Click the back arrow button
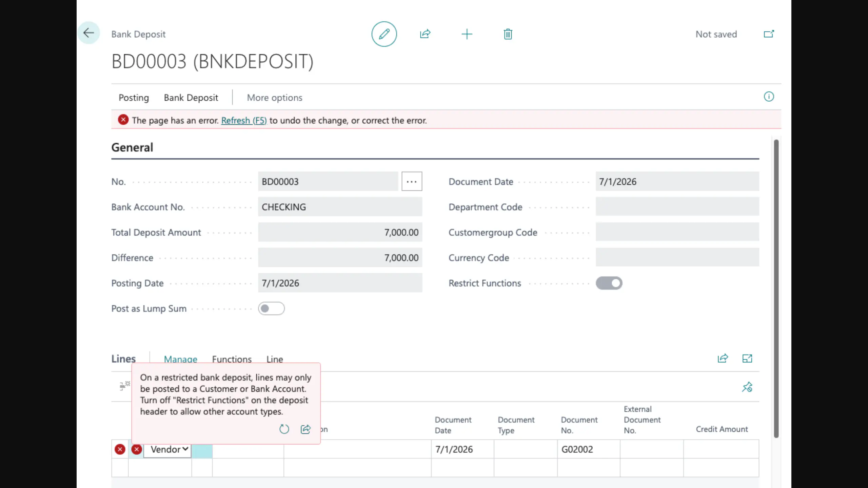The width and height of the screenshot is (868, 488). 88,33
